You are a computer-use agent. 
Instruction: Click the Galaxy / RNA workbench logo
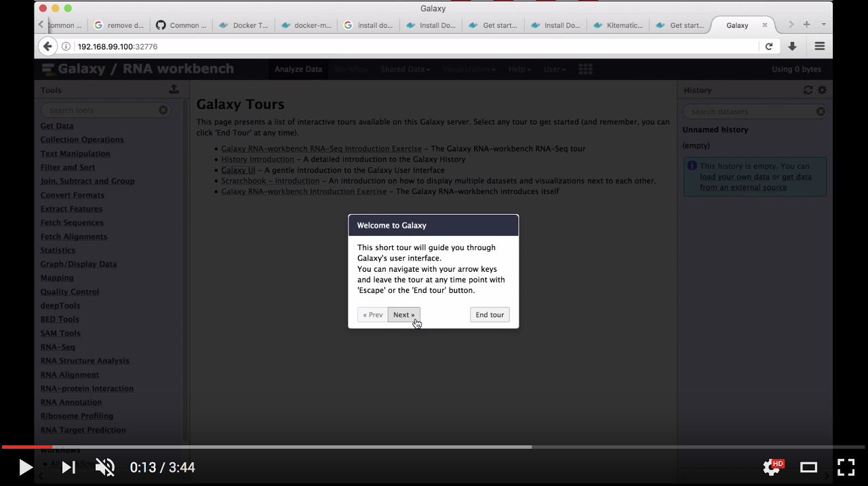tap(138, 68)
